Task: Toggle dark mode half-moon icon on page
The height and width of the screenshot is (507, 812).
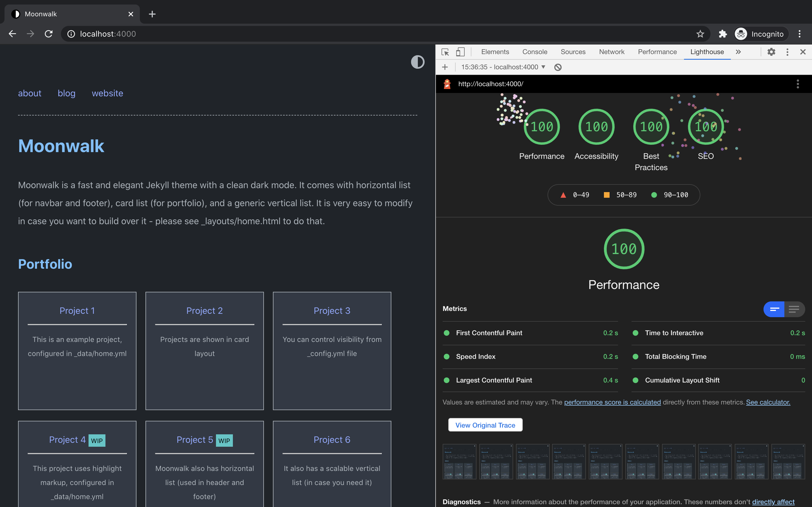Action: point(417,62)
